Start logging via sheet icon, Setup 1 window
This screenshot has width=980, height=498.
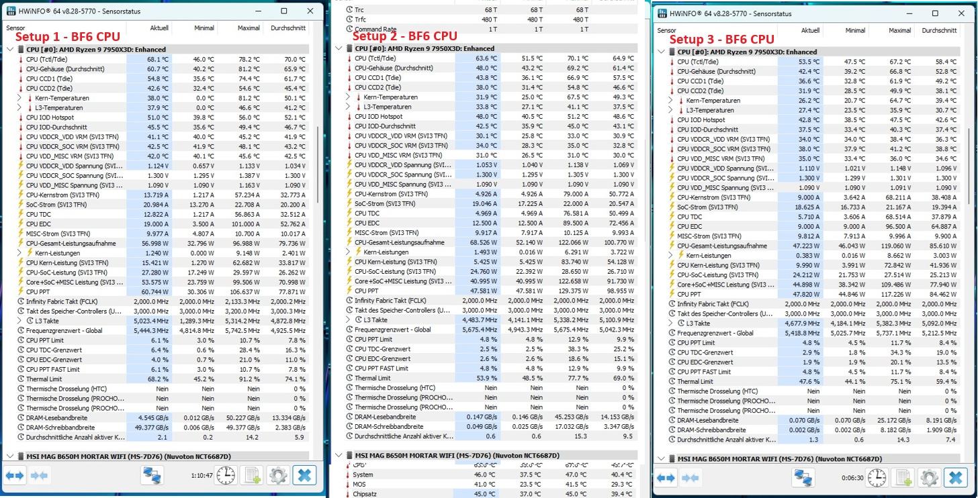click(x=253, y=476)
